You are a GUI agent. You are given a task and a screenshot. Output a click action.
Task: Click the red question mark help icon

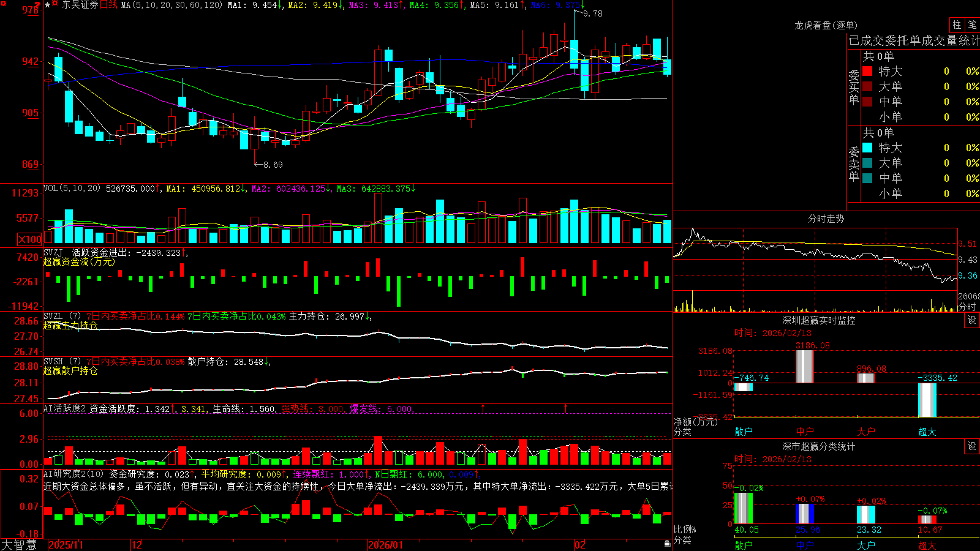[x=37, y=6]
